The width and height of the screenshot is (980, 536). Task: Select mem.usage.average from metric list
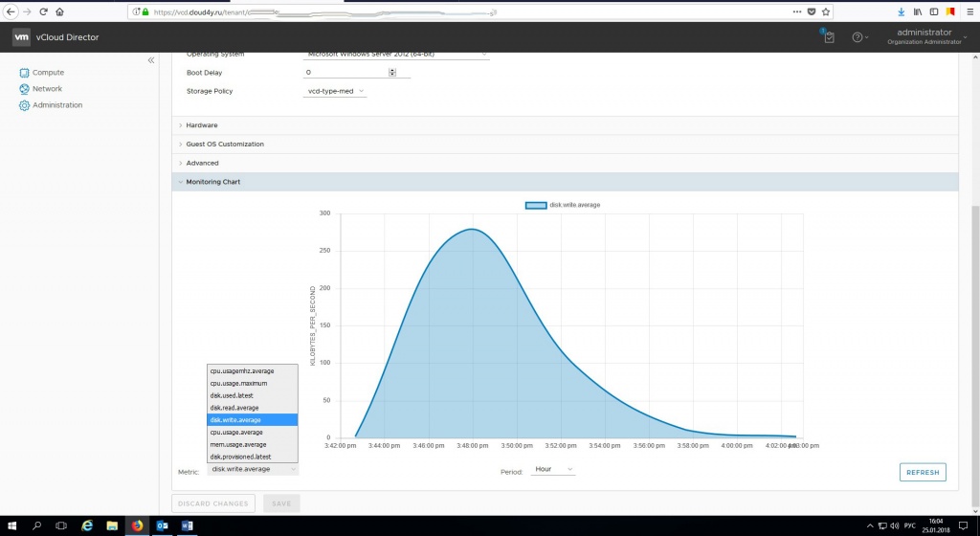coord(236,444)
